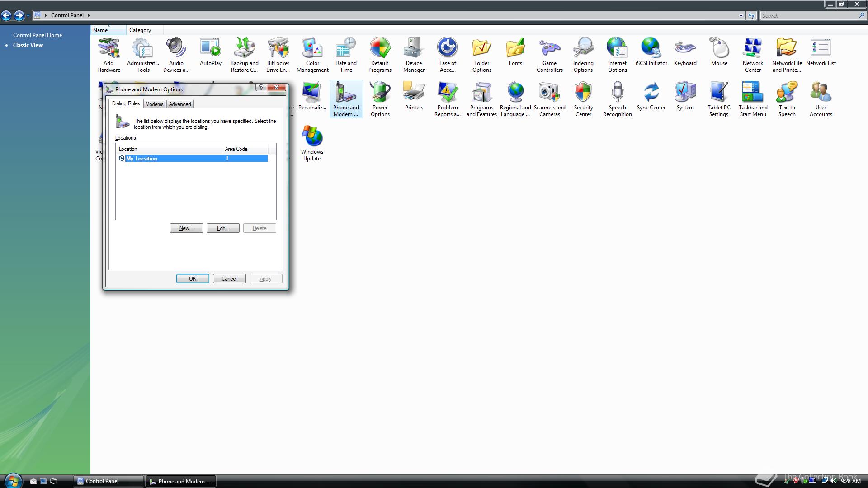This screenshot has height=488, width=868.
Task: Expand the address bar history dropdown
Action: coord(741,16)
